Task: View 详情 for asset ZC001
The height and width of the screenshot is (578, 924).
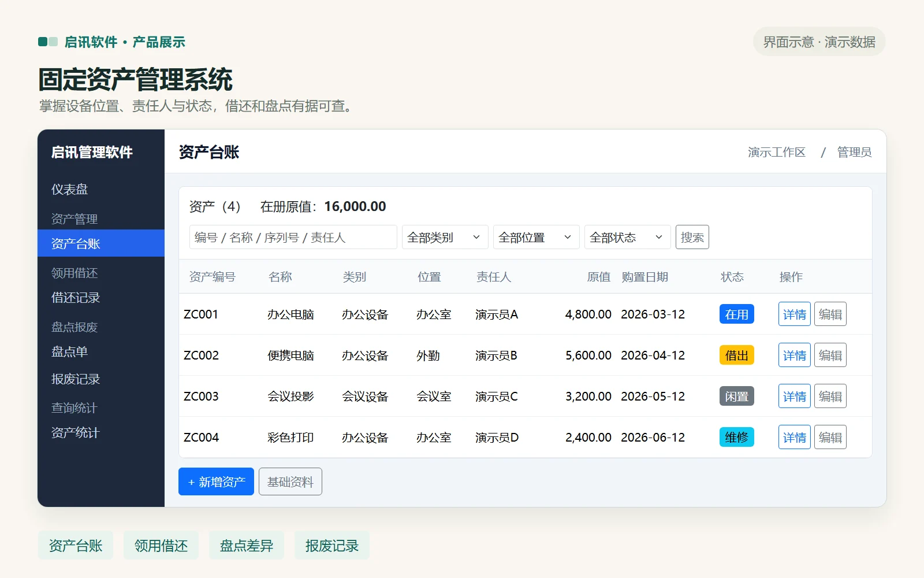Action: pyautogui.click(x=795, y=314)
